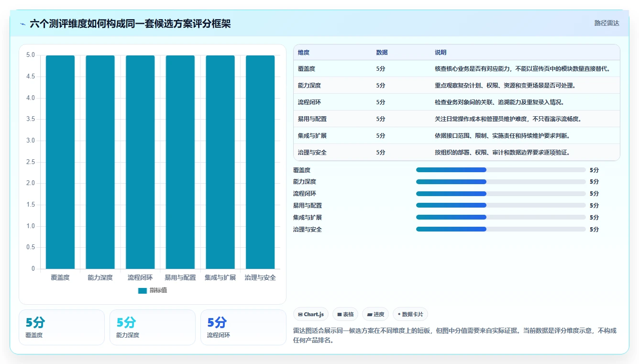Screen dimensions: 639x364
Task: Click the 数据 column header
Action: [382, 53]
